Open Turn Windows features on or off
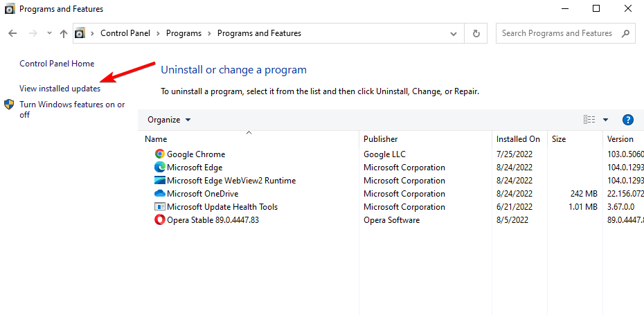The image size is (644, 315). [72, 109]
